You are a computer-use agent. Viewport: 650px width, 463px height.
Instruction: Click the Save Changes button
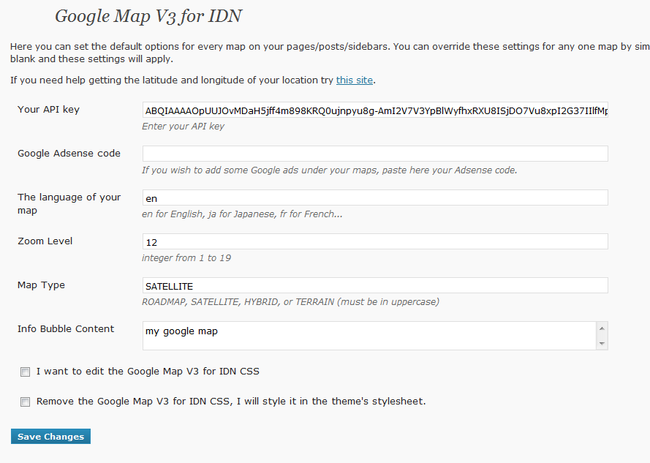51,436
